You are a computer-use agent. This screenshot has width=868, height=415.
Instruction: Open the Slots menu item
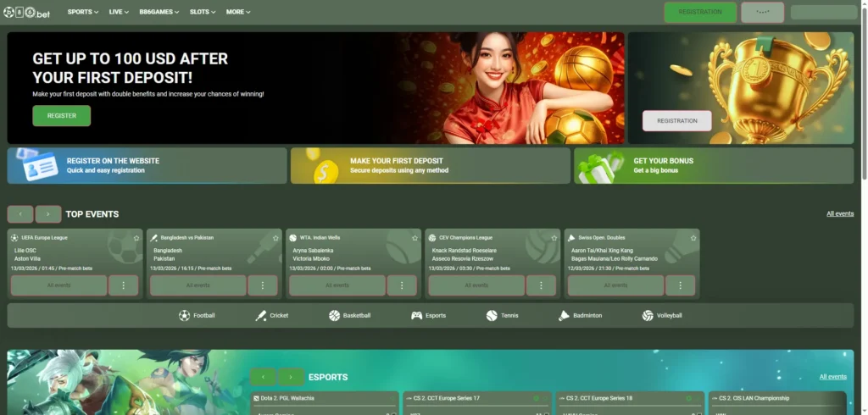point(203,12)
